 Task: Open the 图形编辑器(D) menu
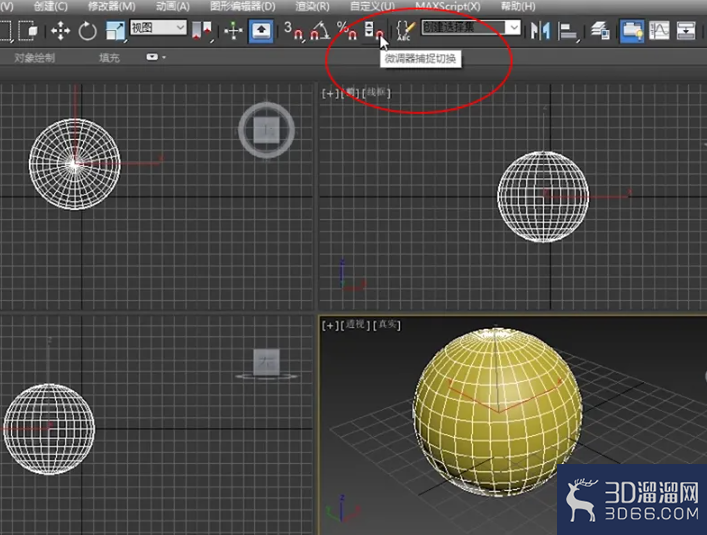coord(243,6)
